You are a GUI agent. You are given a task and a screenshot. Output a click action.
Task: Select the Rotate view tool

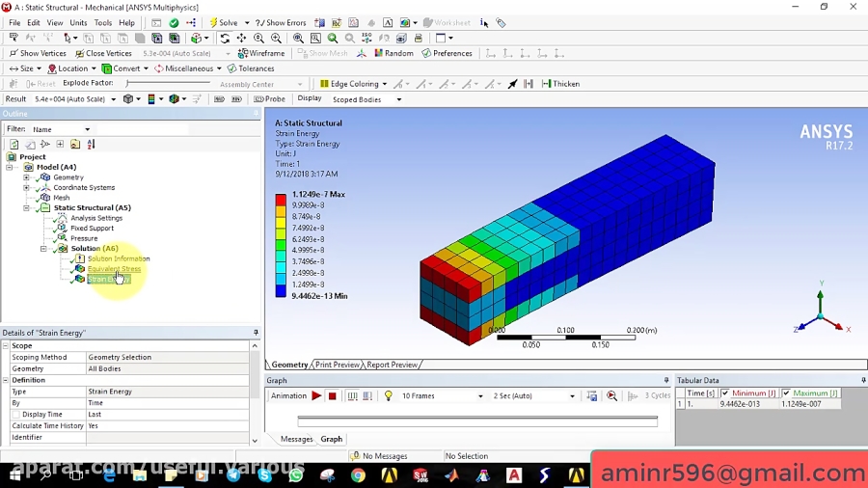(224, 39)
